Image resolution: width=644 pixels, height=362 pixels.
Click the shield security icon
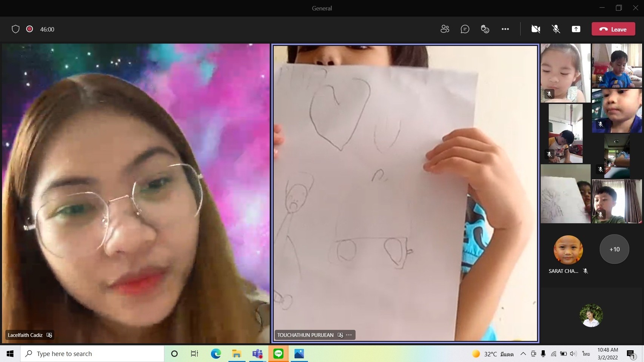point(15,29)
